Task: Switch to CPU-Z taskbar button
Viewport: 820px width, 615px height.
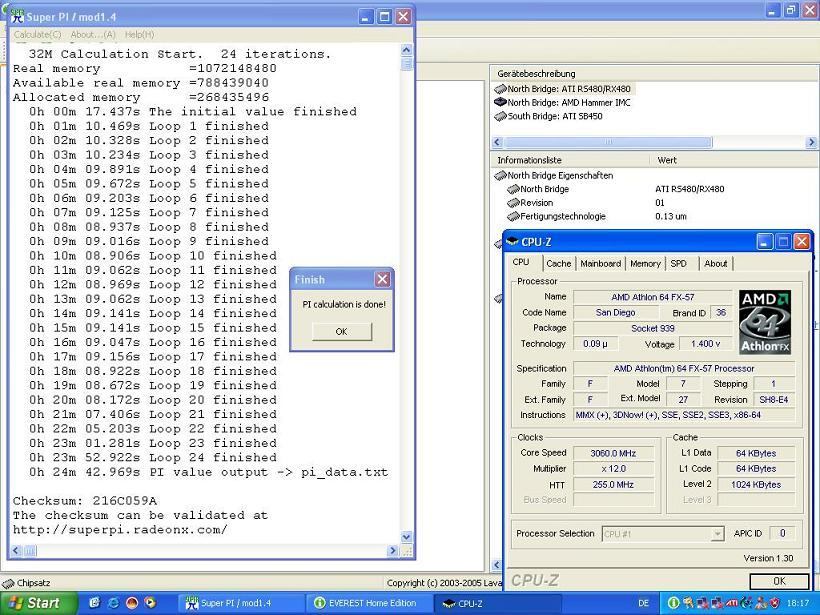Action: pyautogui.click(x=497, y=603)
